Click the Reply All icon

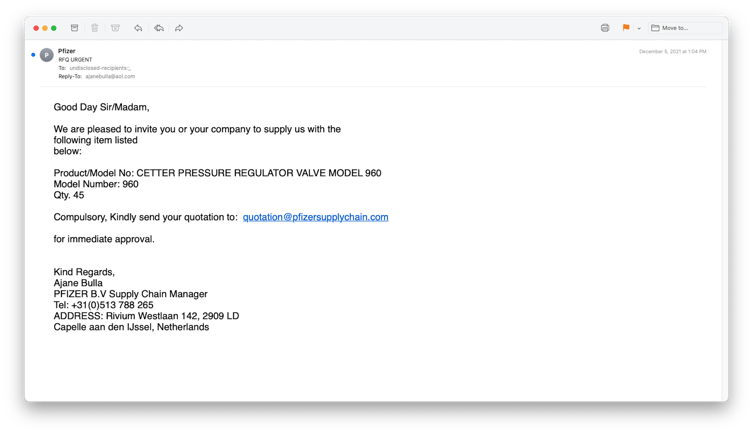[159, 28]
